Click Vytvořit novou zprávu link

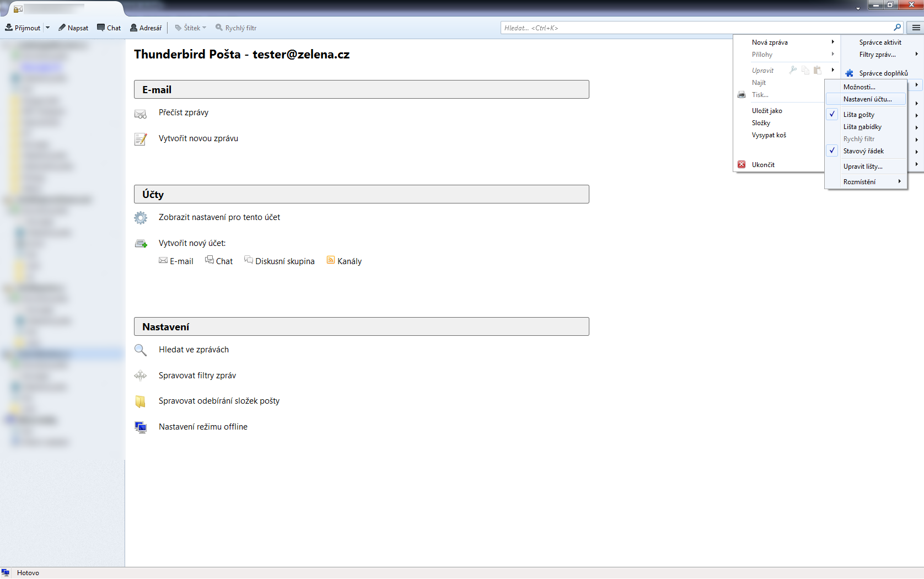tap(198, 138)
